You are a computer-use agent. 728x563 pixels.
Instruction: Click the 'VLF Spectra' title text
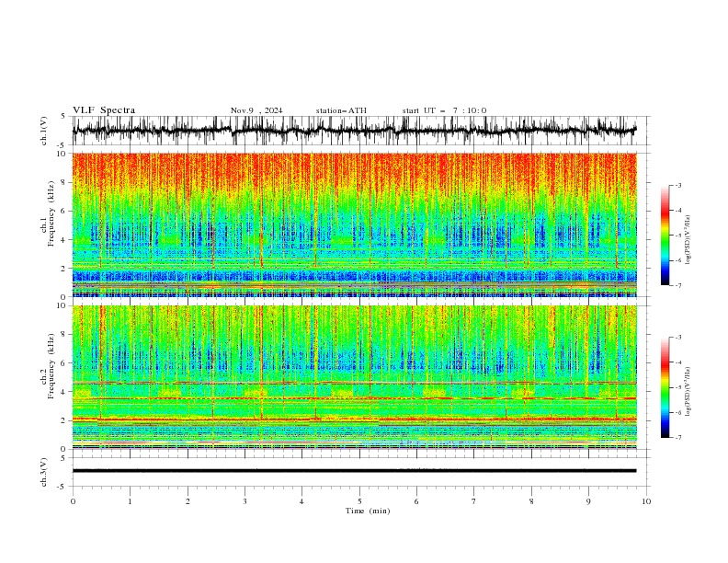pos(104,110)
